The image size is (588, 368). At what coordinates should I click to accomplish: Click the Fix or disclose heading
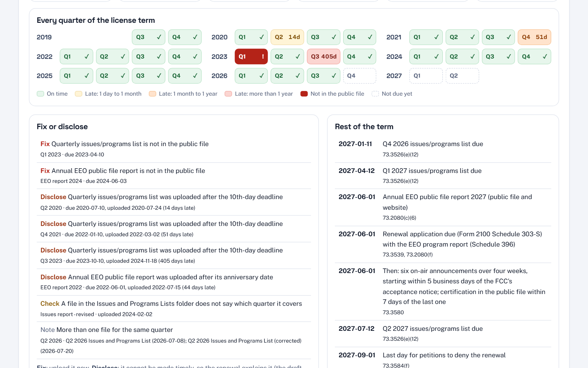62,127
